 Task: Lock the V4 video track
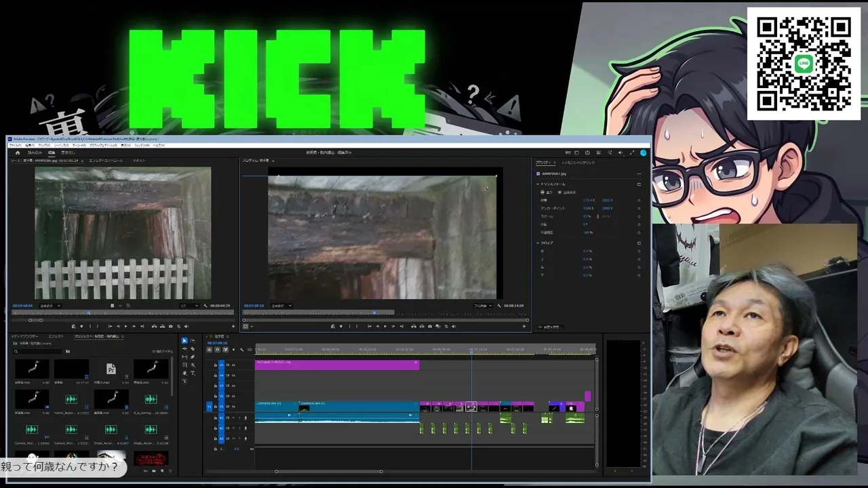pyautogui.click(x=216, y=375)
